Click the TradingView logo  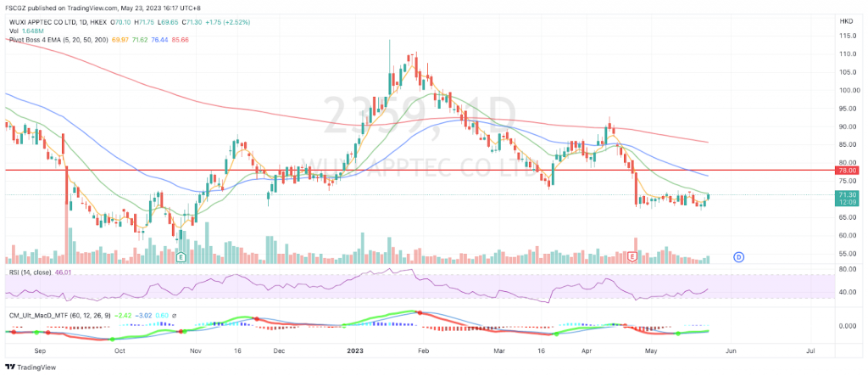pos(31,368)
